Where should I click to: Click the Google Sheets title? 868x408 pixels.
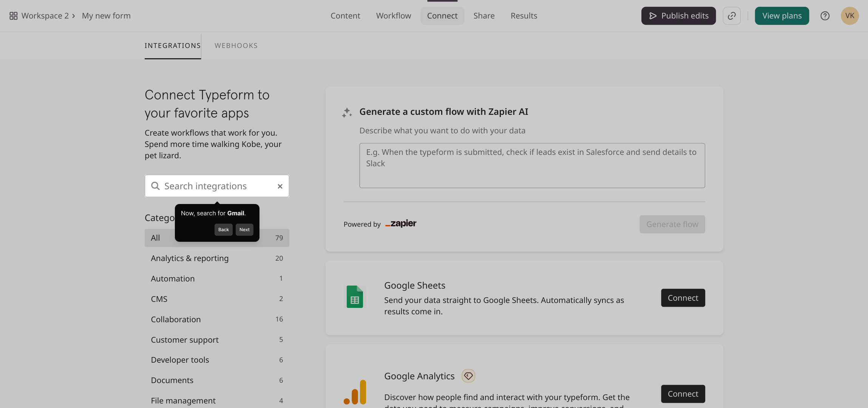pos(415,286)
